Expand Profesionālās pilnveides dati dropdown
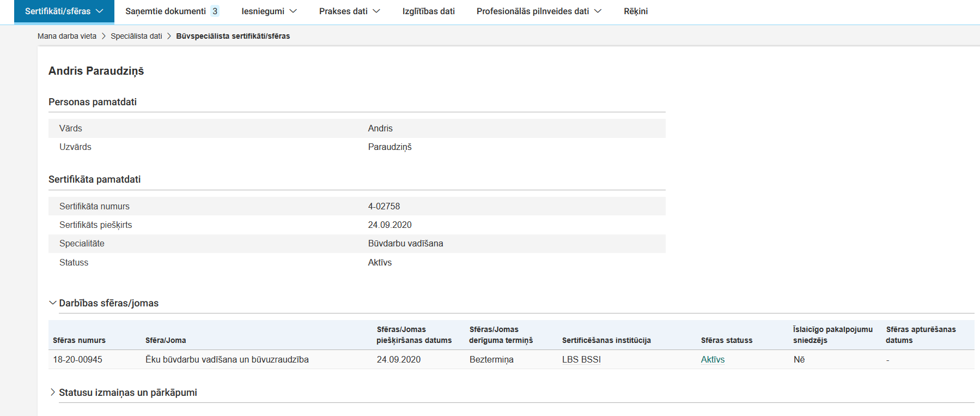This screenshot has height=416, width=980. pyautogui.click(x=539, y=11)
